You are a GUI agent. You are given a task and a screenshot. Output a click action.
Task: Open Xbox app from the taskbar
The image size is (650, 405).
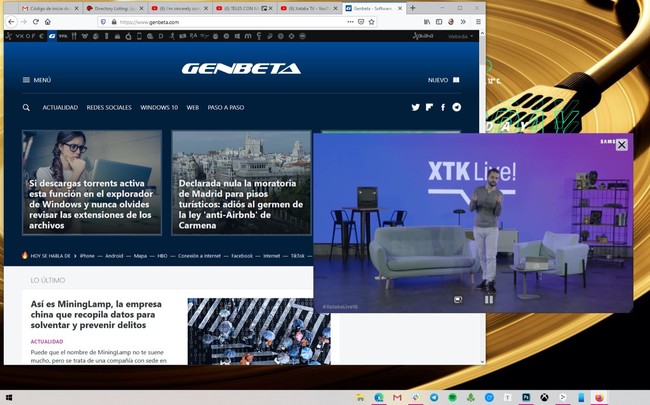(x=544, y=398)
